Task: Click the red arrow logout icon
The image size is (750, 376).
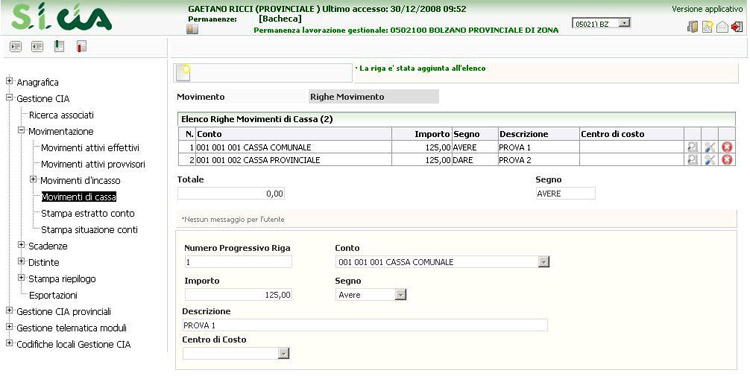Action: tap(737, 27)
